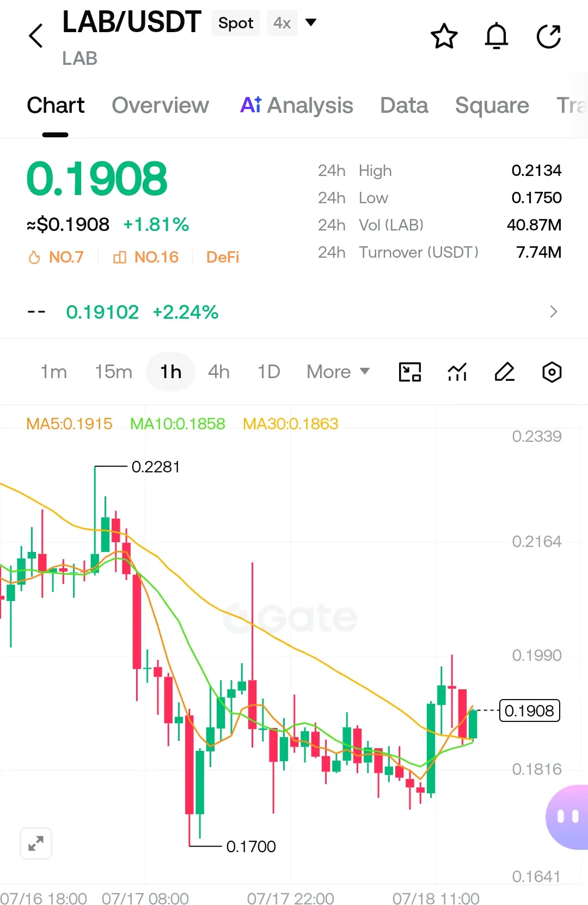
Task: Select the 1D timeframe
Action: coord(269,372)
